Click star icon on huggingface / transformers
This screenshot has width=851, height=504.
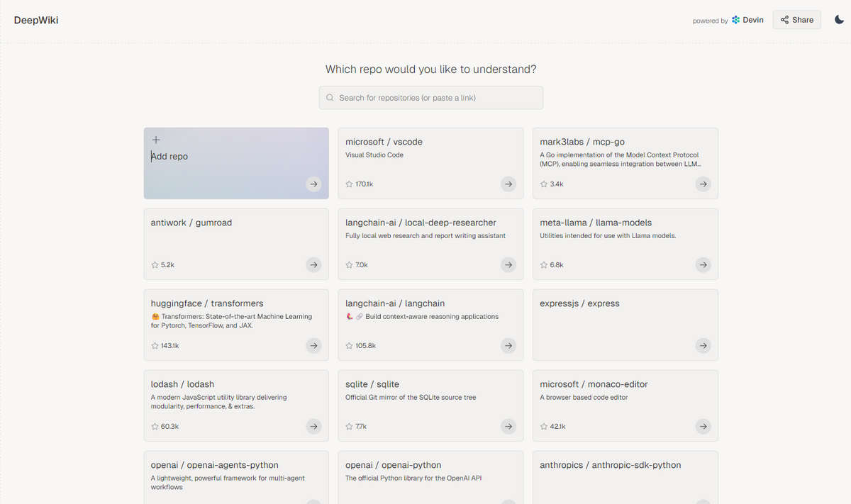point(155,346)
